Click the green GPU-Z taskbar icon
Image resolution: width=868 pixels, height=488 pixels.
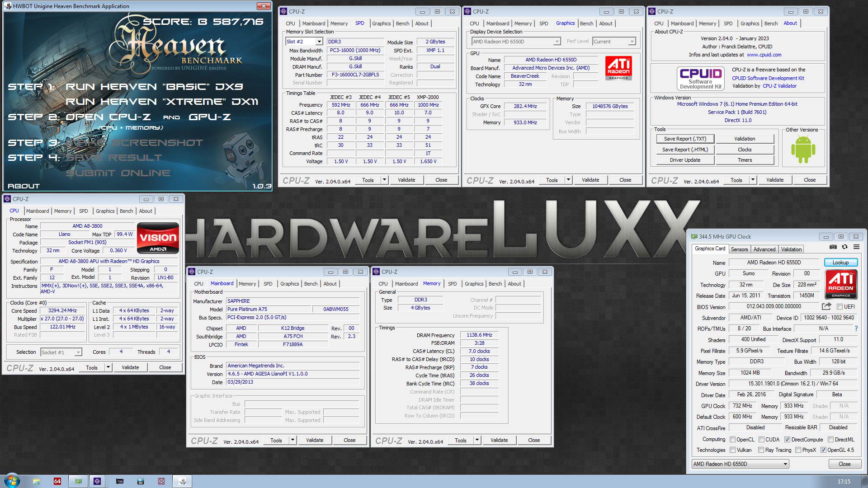78,481
